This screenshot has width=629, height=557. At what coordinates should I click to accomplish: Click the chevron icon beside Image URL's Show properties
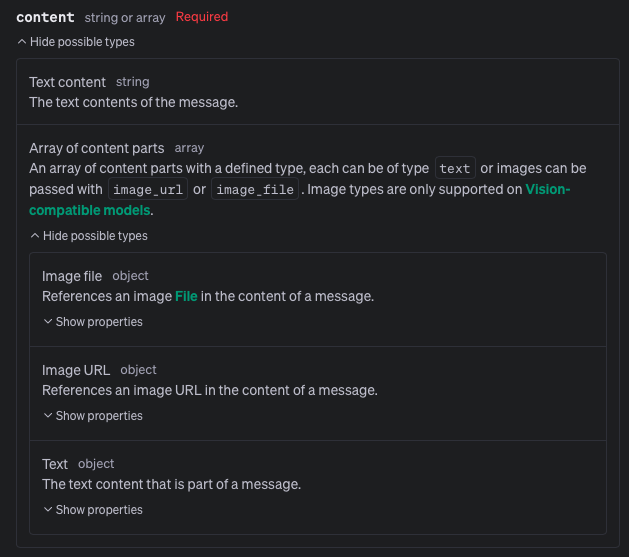coord(48,416)
